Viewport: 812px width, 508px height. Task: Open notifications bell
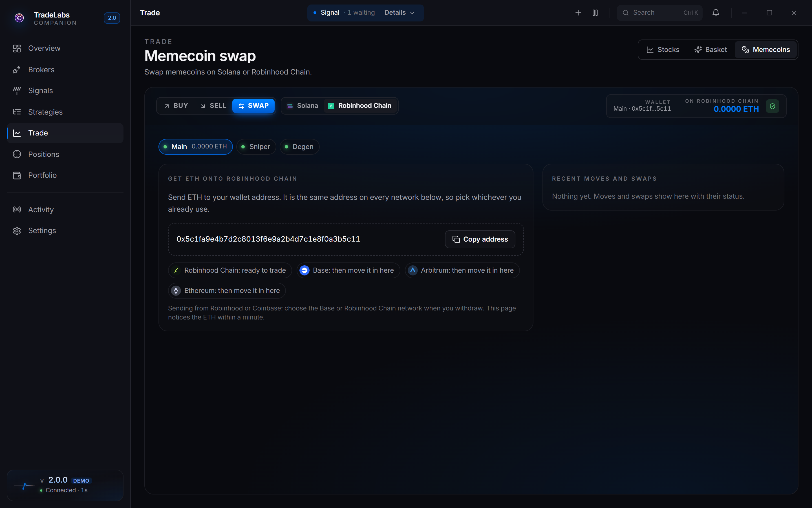[716, 13]
